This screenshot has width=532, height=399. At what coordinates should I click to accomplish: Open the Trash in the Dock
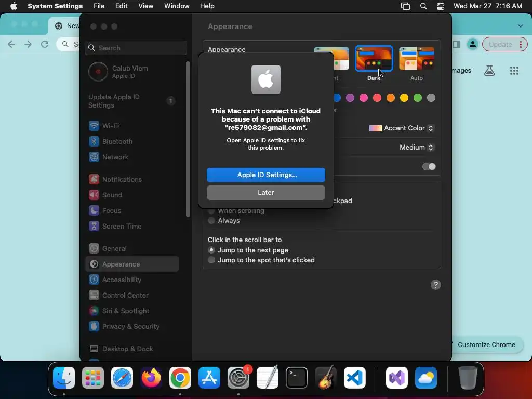[468, 378]
